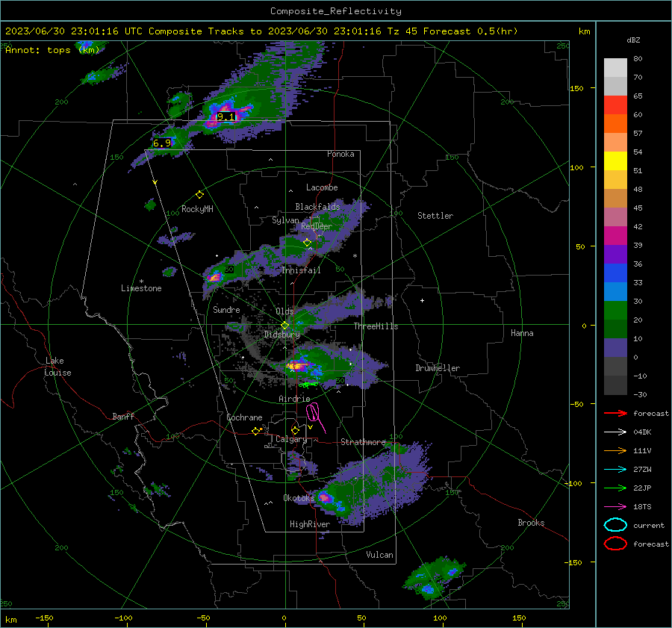
Task: Click the Limestone label
Action: (x=141, y=288)
